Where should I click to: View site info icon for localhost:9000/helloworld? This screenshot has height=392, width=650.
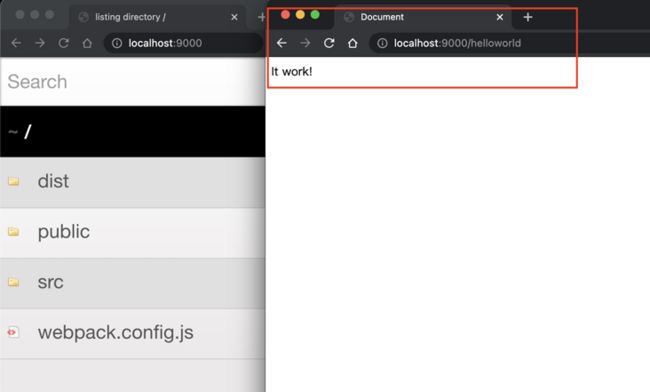pyautogui.click(x=382, y=43)
